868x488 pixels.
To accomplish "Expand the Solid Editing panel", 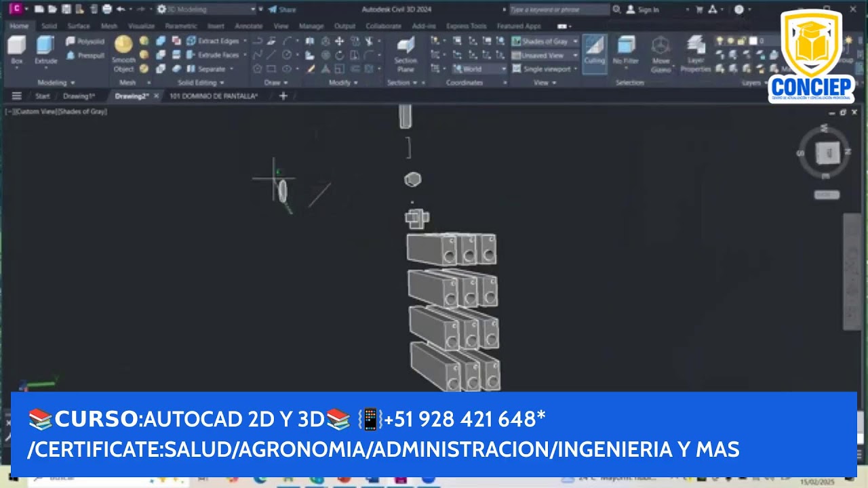I will coord(201,83).
